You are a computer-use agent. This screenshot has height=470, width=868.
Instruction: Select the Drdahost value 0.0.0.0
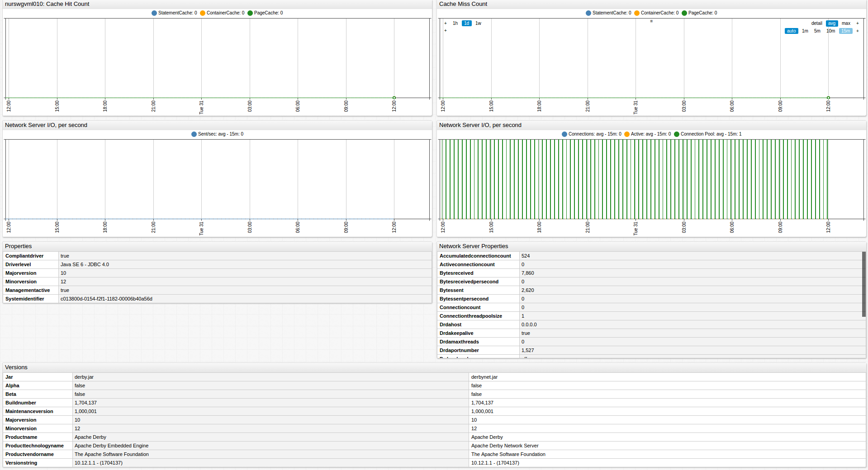(529, 325)
